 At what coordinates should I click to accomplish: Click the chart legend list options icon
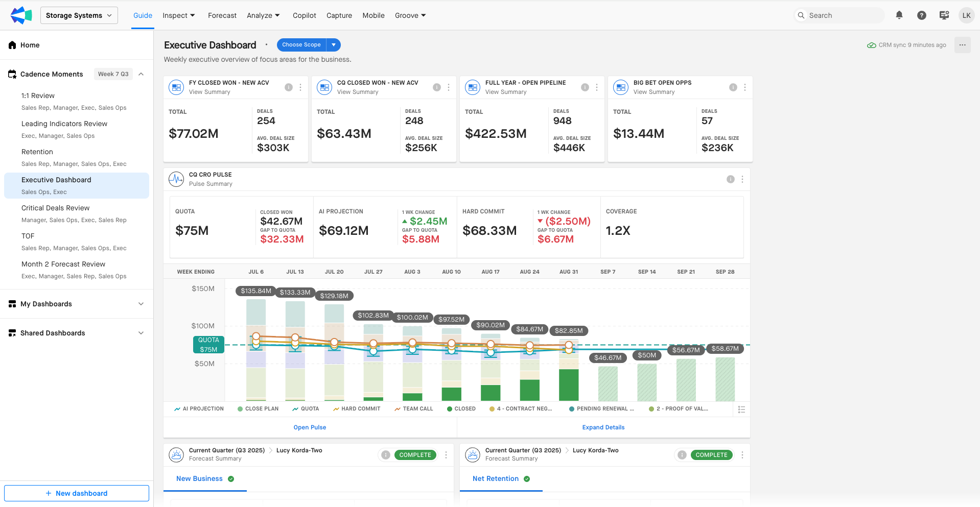click(x=742, y=409)
